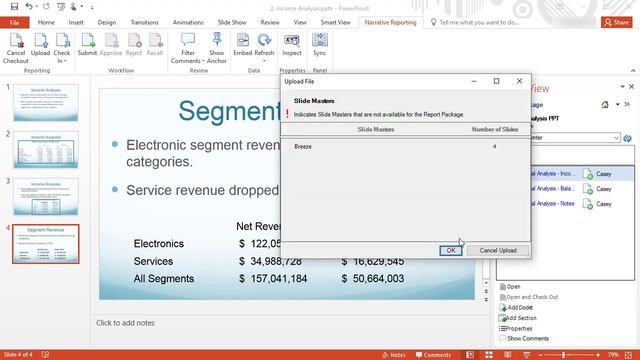Open the Filter Comments dropdown
Image resolution: width=640 pixels, height=360 pixels.
click(x=188, y=49)
